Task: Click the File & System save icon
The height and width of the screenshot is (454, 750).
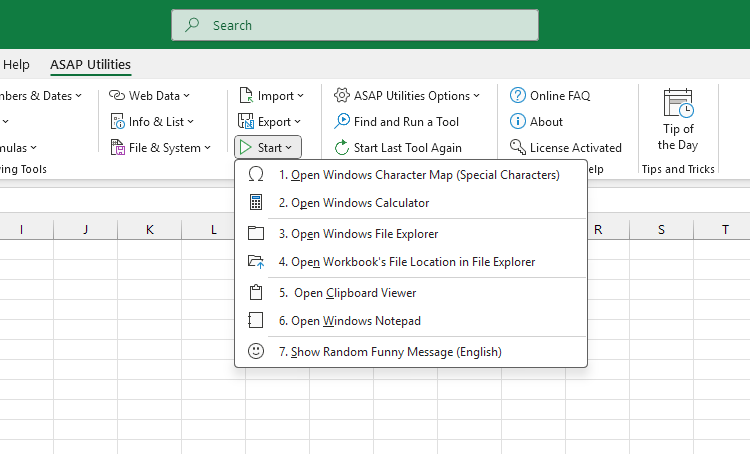Action: (117, 148)
